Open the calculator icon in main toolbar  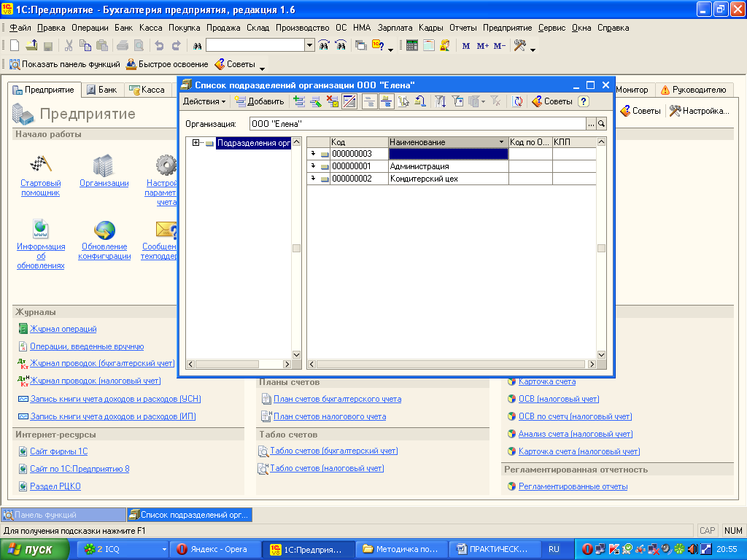pyautogui.click(x=412, y=46)
